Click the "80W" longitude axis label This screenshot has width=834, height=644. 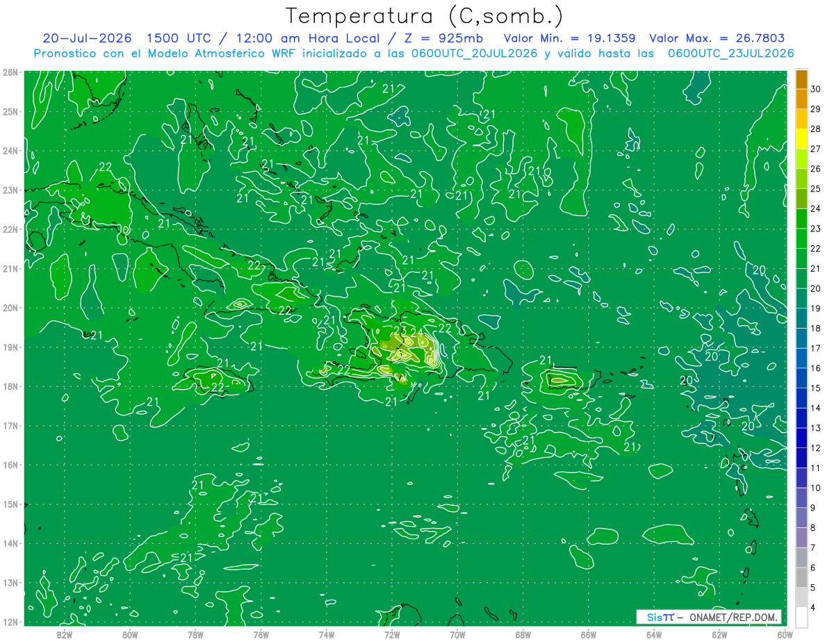130,634
